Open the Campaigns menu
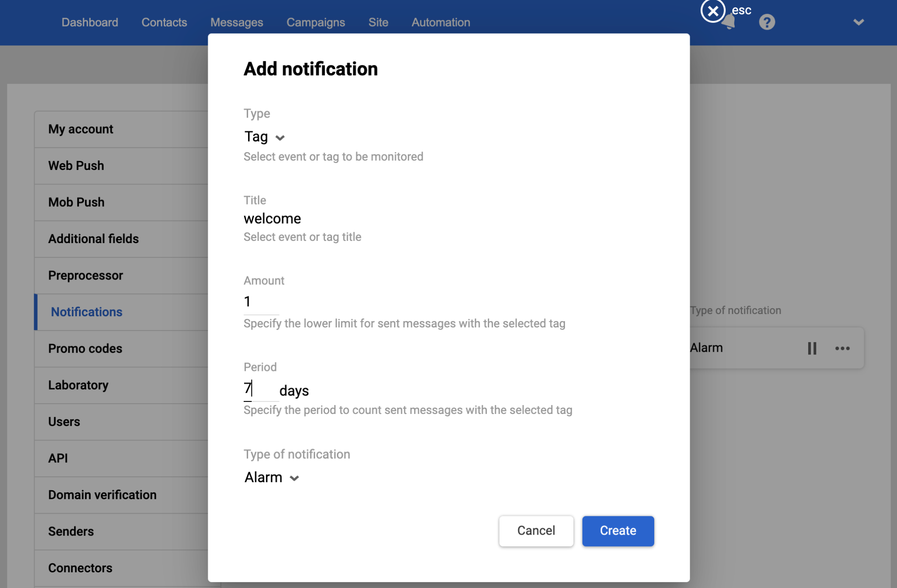 point(315,22)
